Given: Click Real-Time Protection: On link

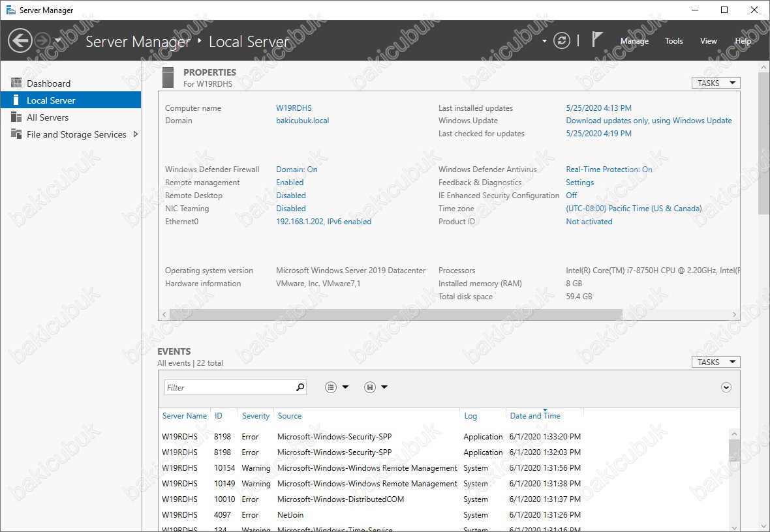Looking at the screenshot, I should point(609,170).
